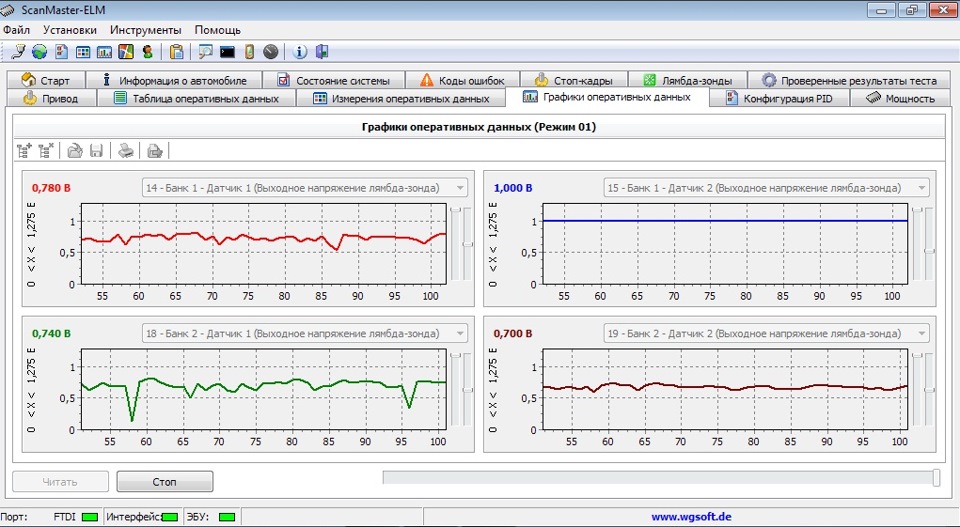Click the ScanMaster-ELM title bar app icon
960x527 pixels.
pyautogui.click(x=9, y=10)
